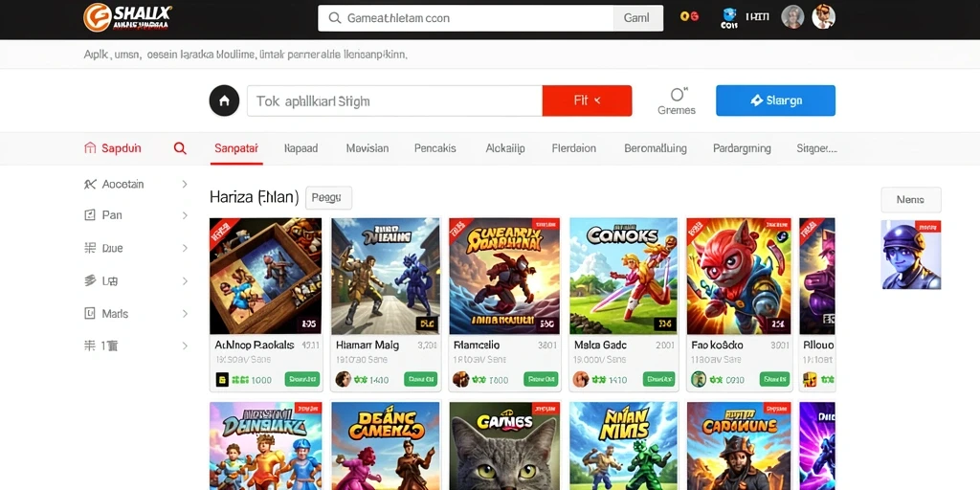Click the Hiamarr Malg game title
This screenshot has height=490, width=980.
coord(367,345)
